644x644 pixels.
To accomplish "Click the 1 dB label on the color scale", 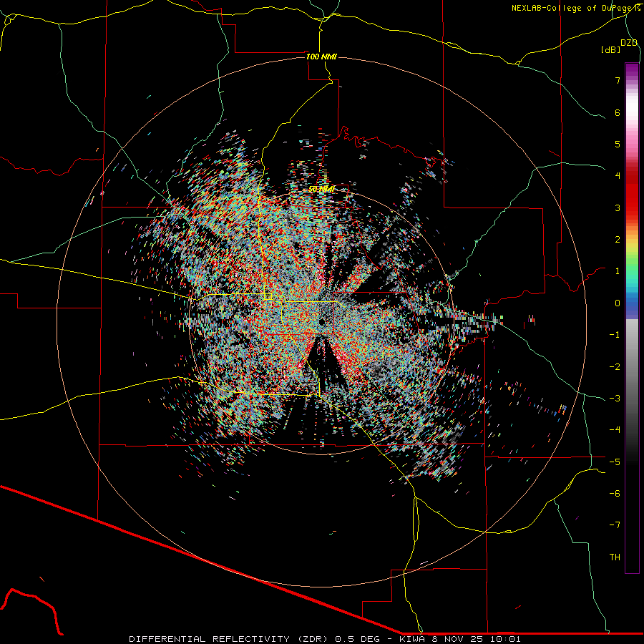I will point(618,271).
